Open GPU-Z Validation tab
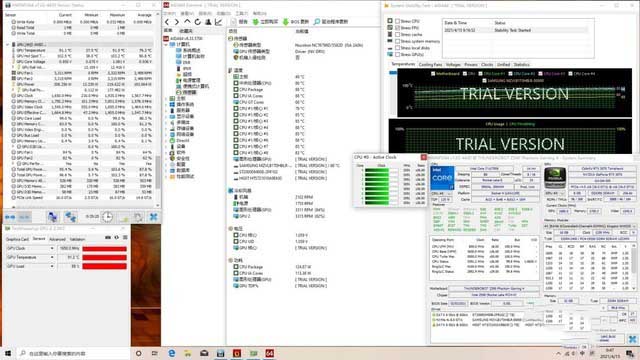640x360 pixels. (x=77, y=239)
